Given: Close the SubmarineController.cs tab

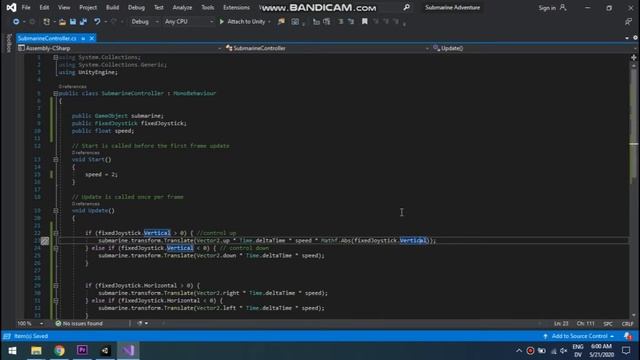Looking at the screenshot, I should (92, 38).
